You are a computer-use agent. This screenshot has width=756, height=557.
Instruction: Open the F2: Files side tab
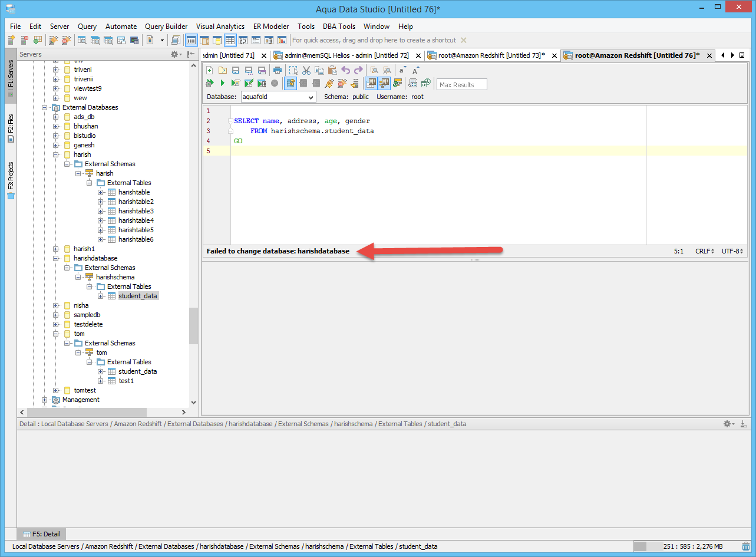[11, 128]
